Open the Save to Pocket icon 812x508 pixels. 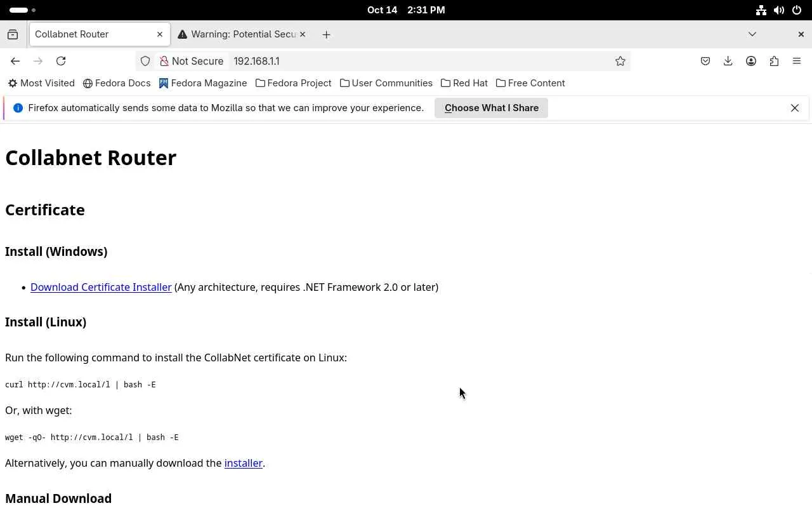click(705, 61)
